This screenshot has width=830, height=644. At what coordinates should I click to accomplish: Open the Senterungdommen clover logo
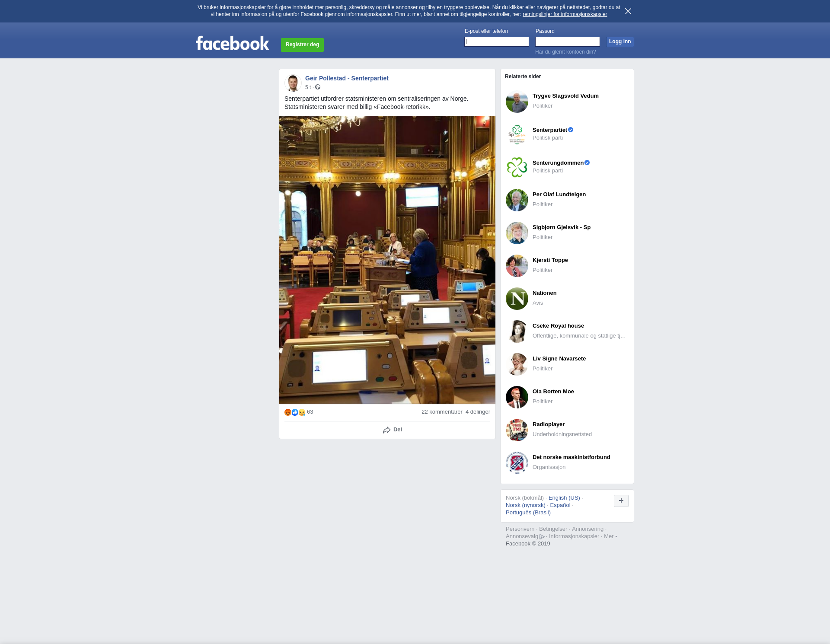click(x=517, y=167)
